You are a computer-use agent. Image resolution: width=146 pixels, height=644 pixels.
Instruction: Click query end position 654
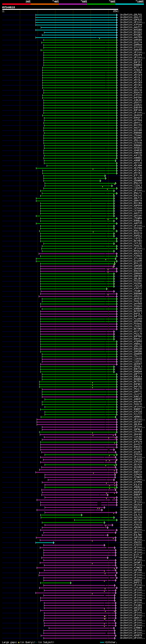tap(115, 11)
